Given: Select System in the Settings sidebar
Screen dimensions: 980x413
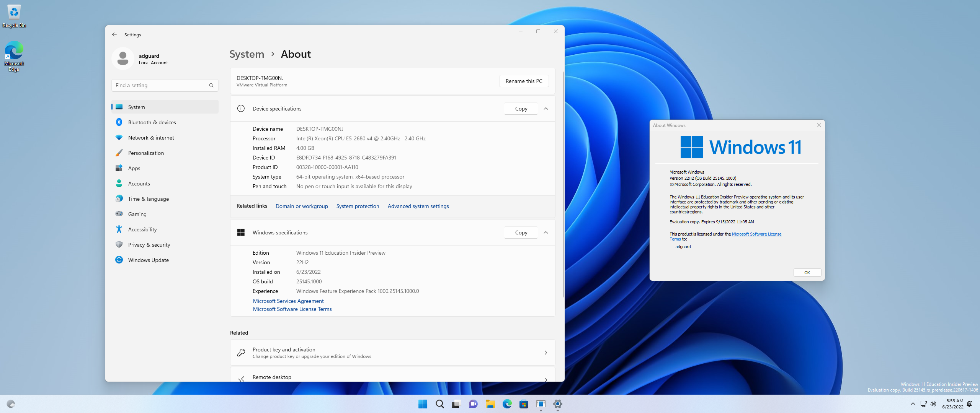Looking at the screenshot, I should (165, 107).
